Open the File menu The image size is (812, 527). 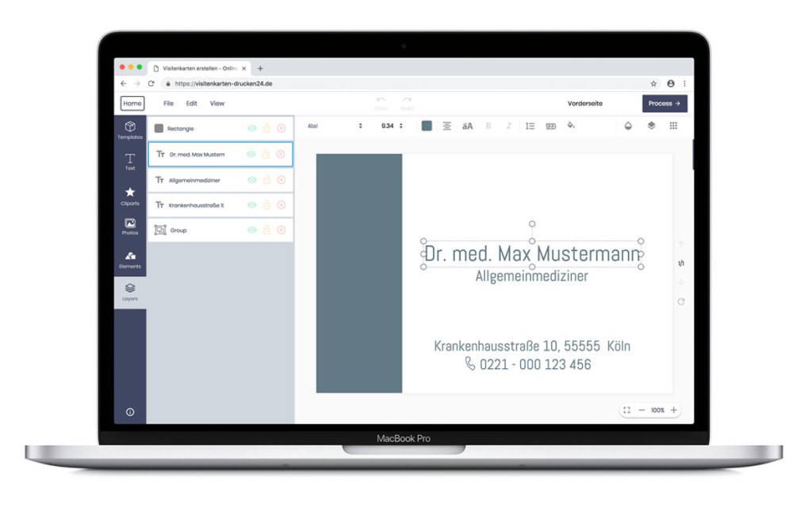(x=168, y=103)
